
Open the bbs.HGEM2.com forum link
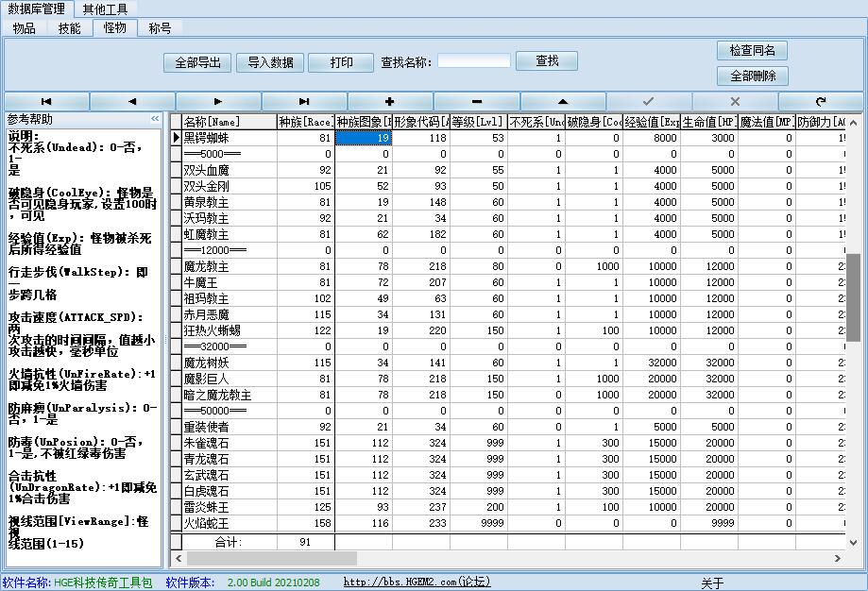click(x=417, y=583)
